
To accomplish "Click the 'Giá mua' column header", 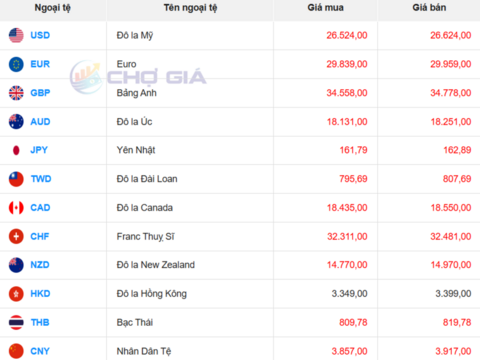I will coord(325,8).
